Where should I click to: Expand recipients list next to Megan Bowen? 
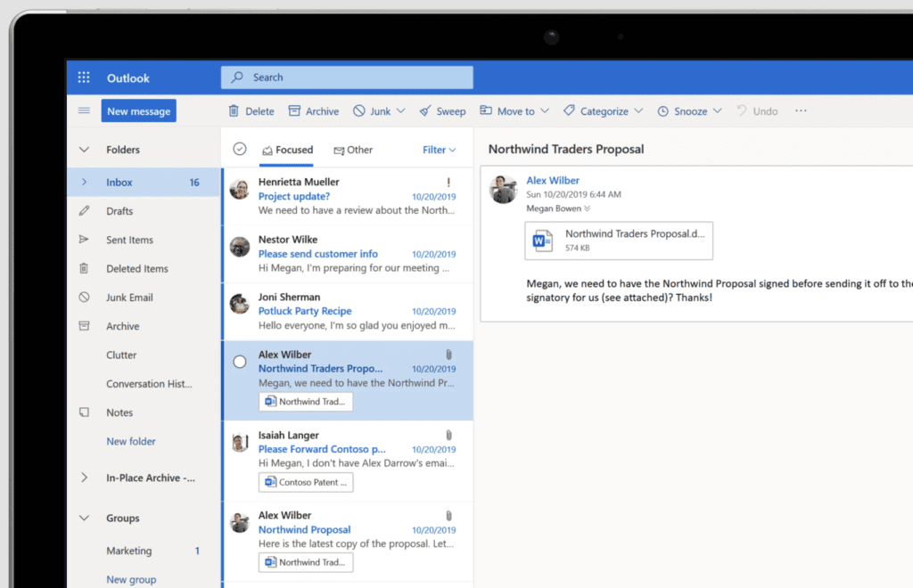[x=587, y=208]
